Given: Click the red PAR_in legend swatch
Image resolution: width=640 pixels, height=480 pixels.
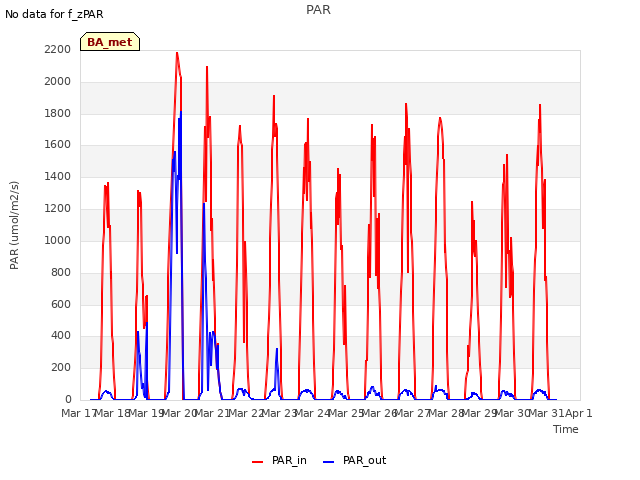Looking at the screenshot, I should (x=258, y=462).
